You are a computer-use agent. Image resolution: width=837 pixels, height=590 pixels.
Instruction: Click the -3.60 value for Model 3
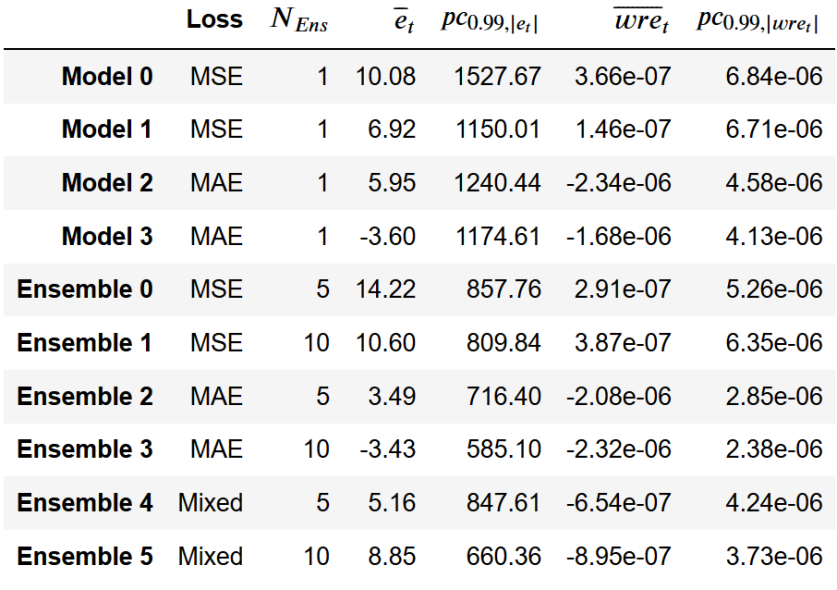388,236
